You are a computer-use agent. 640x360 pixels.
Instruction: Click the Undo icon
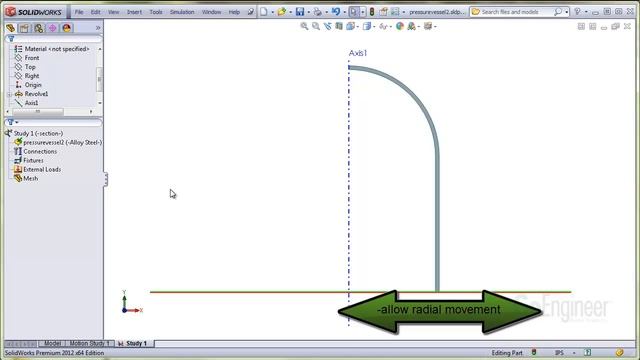336,12
